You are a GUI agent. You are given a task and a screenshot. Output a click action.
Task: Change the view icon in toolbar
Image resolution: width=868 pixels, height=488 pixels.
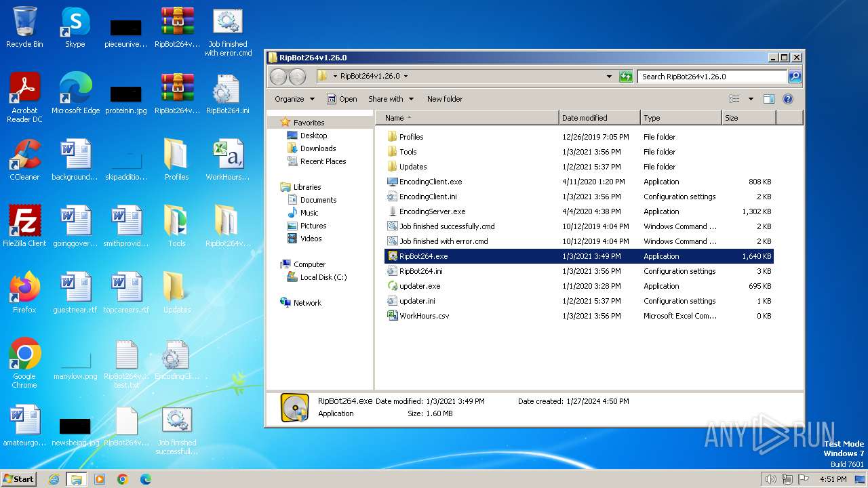pos(734,99)
